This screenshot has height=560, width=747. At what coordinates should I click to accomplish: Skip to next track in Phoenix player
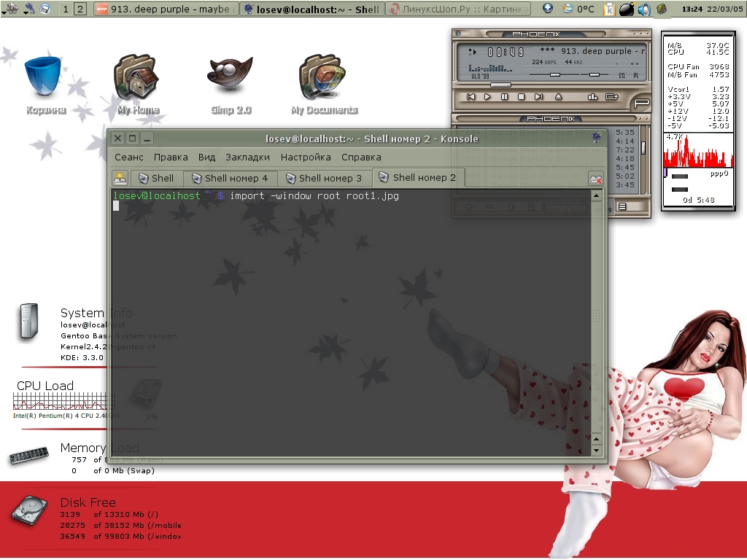click(x=538, y=97)
